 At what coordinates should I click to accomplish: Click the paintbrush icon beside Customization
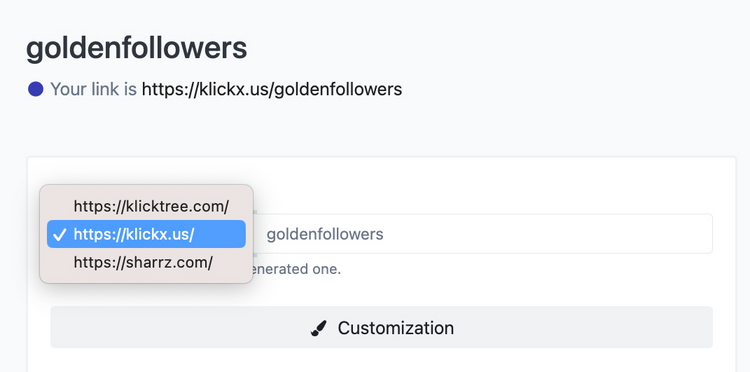[x=319, y=328]
